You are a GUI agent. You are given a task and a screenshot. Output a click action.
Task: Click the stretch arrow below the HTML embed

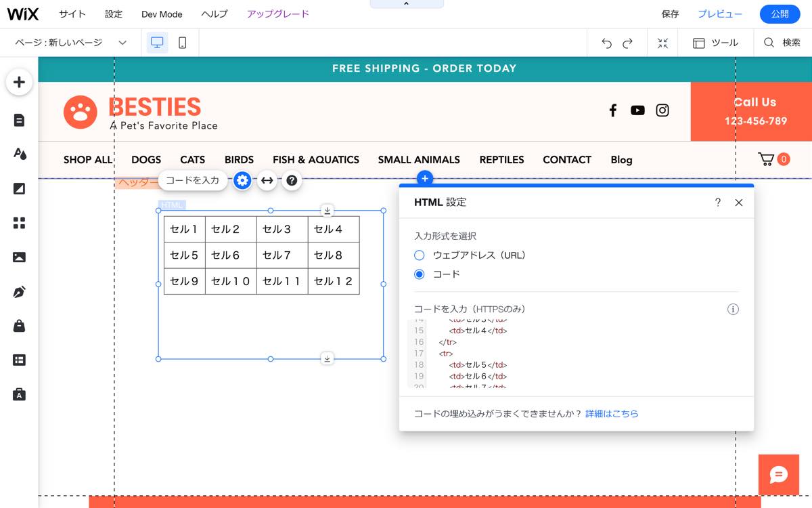coord(327,358)
